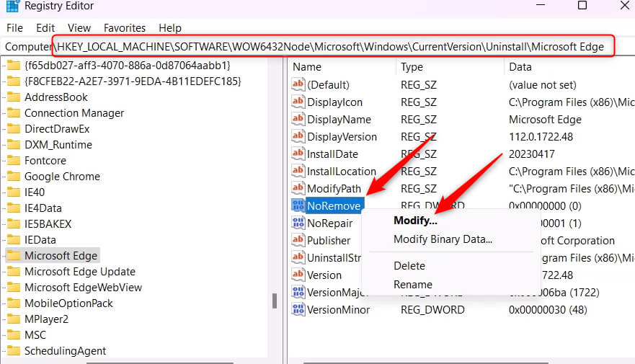This screenshot has width=635, height=364.
Task: Click the Publisher string value icon
Action: click(298, 240)
